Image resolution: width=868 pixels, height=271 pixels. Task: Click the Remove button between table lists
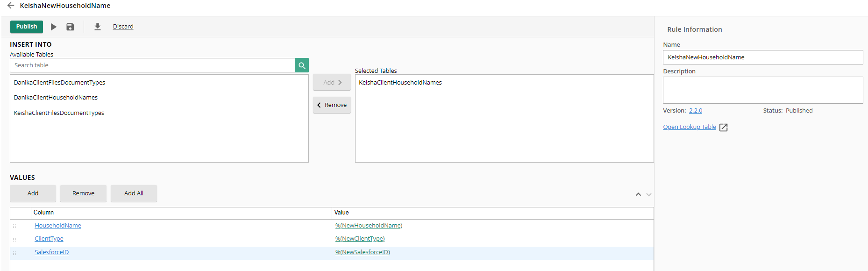tap(332, 105)
